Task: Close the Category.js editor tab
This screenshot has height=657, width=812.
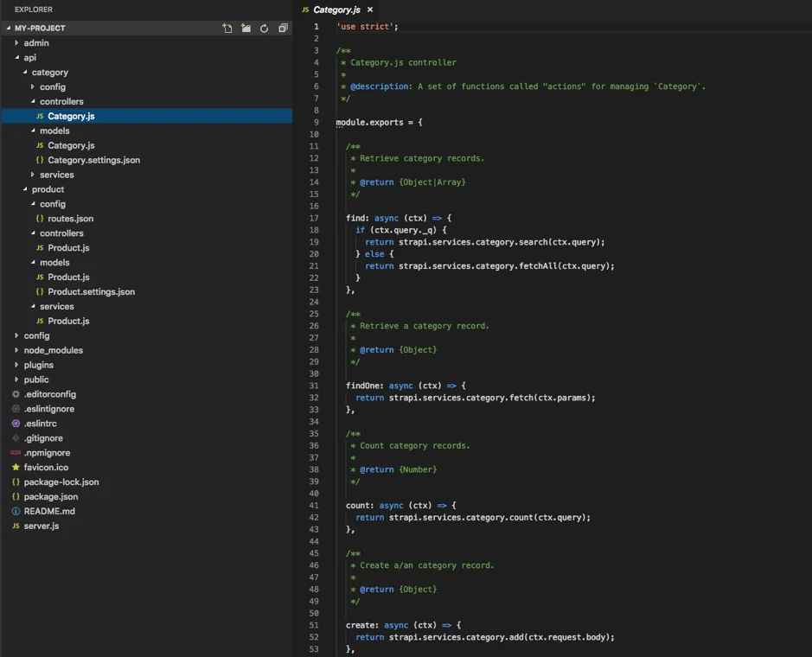Action: [370, 10]
